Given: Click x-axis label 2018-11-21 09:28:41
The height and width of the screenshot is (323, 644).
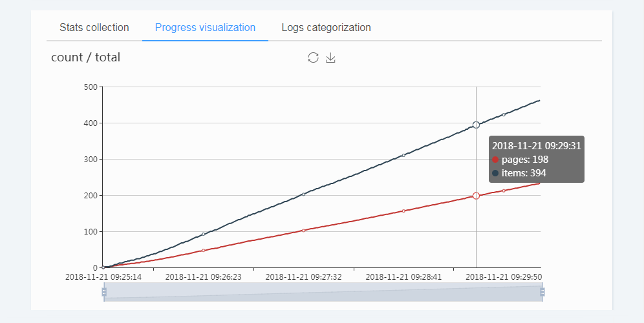Looking at the screenshot, I should (403, 277).
